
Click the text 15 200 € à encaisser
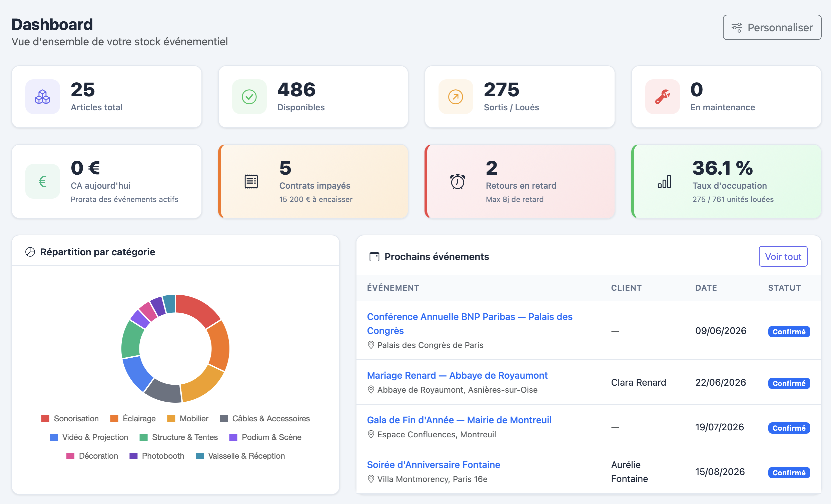316,199
